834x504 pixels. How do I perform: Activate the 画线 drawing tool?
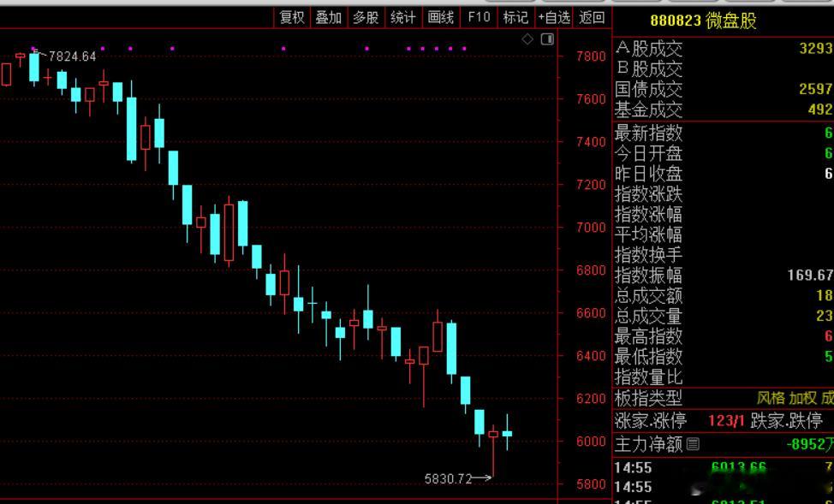(440, 18)
